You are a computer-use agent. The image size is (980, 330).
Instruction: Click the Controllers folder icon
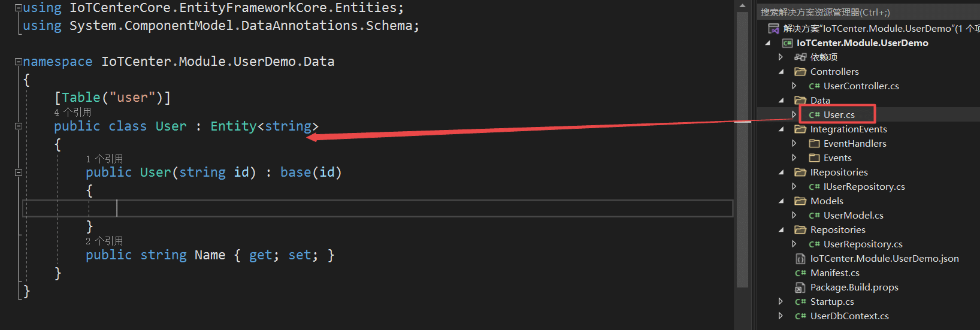[x=800, y=72]
